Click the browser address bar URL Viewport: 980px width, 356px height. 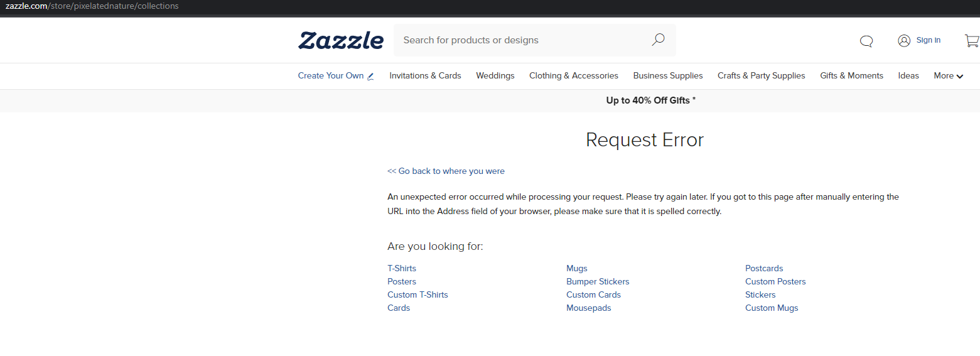coord(92,6)
